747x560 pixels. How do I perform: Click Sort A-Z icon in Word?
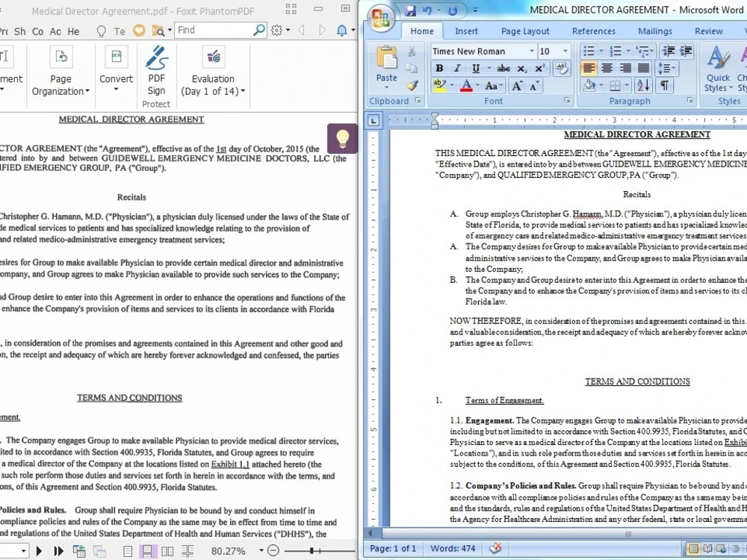click(x=643, y=86)
